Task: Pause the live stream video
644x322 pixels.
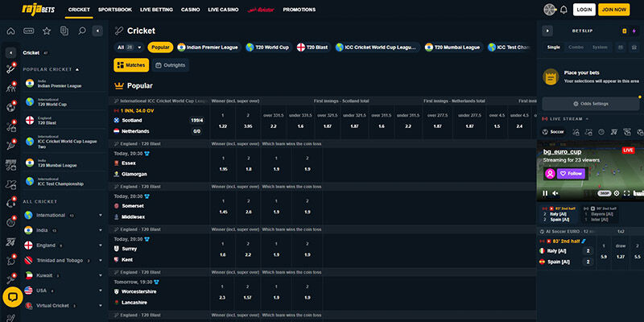Action: [x=545, y=193]
